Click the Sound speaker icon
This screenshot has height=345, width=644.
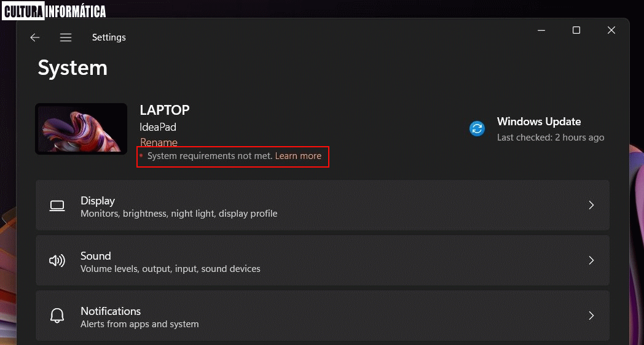(x=57, y=260)
